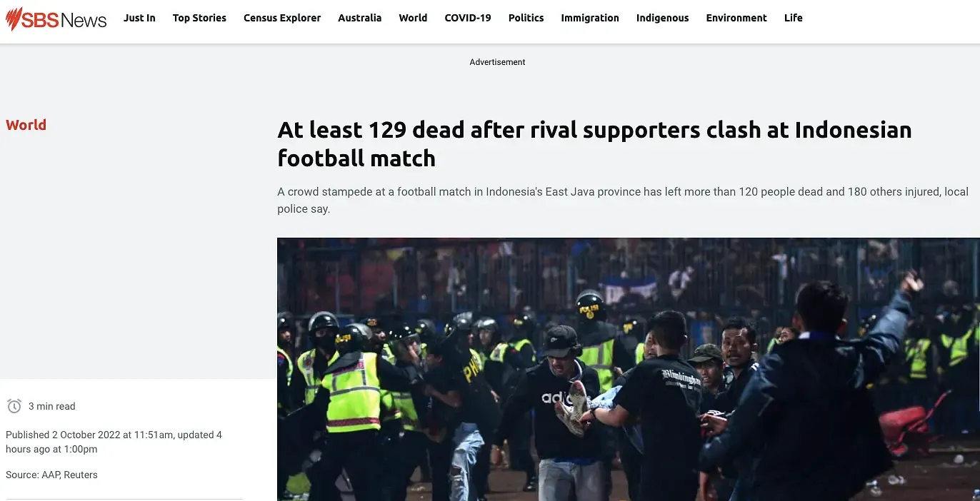Viewport: 980px width, 501px height.
Task: Open the World navigation tab
Action: (x=413, y=18)
